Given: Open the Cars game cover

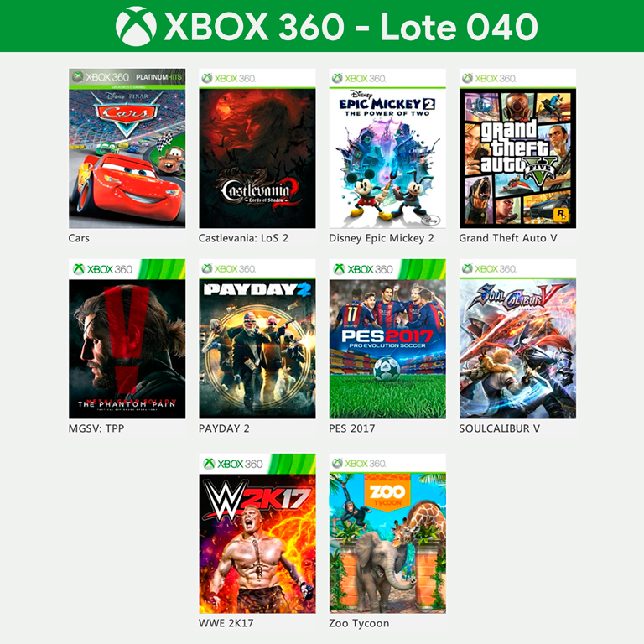Looking at the screenshot, I should pos(127,148).
